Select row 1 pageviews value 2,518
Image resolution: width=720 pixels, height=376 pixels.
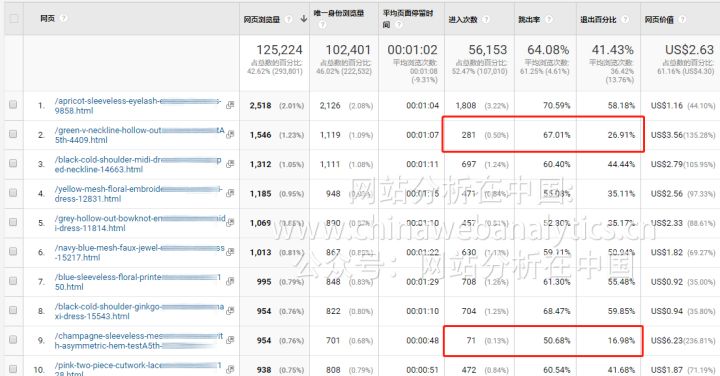click(260, 106)
